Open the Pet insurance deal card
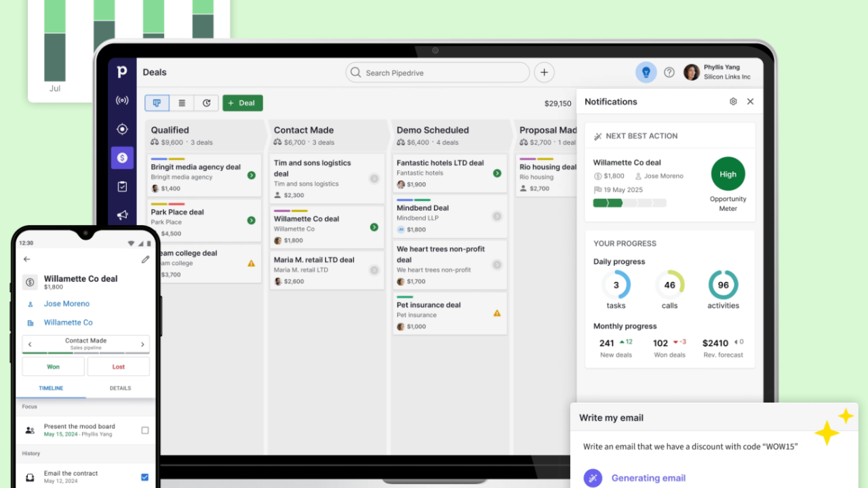The height and width of the screenshot is (488, 868). pyautogui.click(x=450, y=314)
